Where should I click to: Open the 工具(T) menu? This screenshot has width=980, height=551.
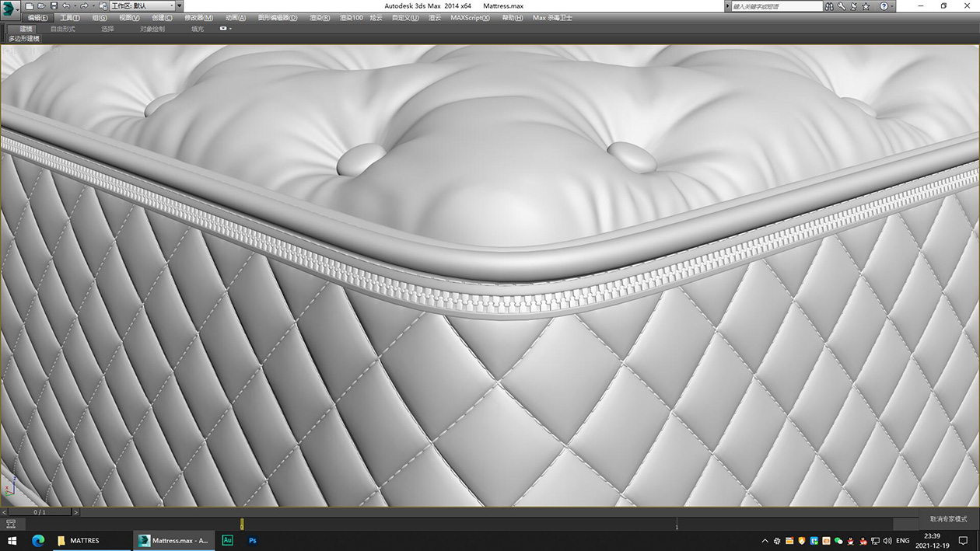pos(70,18)
